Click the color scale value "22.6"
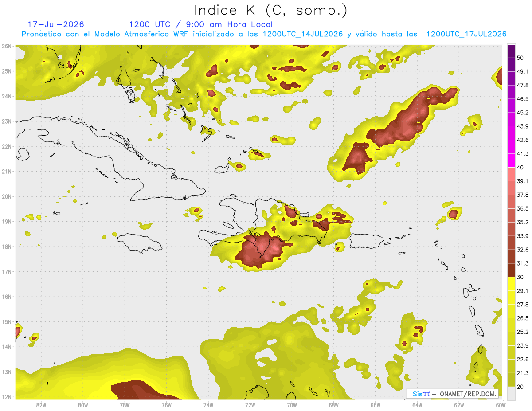The width and height of the screenshot is (532, 411). coord(523,359)
